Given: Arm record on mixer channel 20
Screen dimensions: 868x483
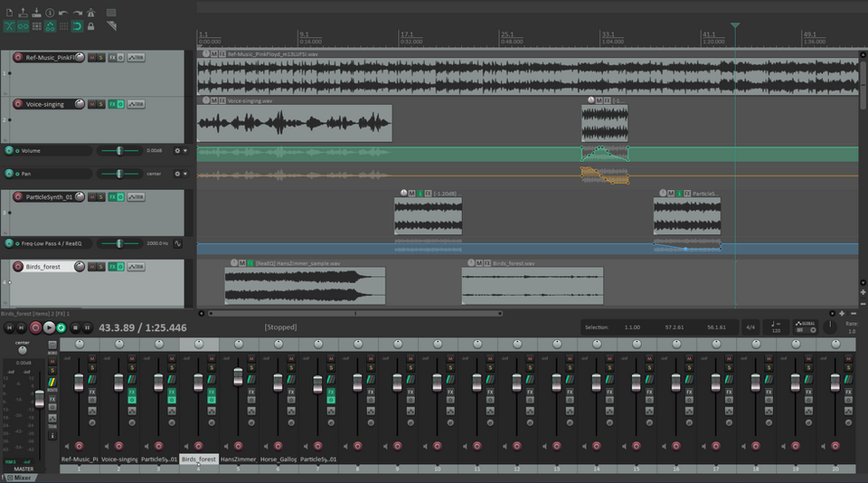Looking at the screenshot, I should pos(835,447).
